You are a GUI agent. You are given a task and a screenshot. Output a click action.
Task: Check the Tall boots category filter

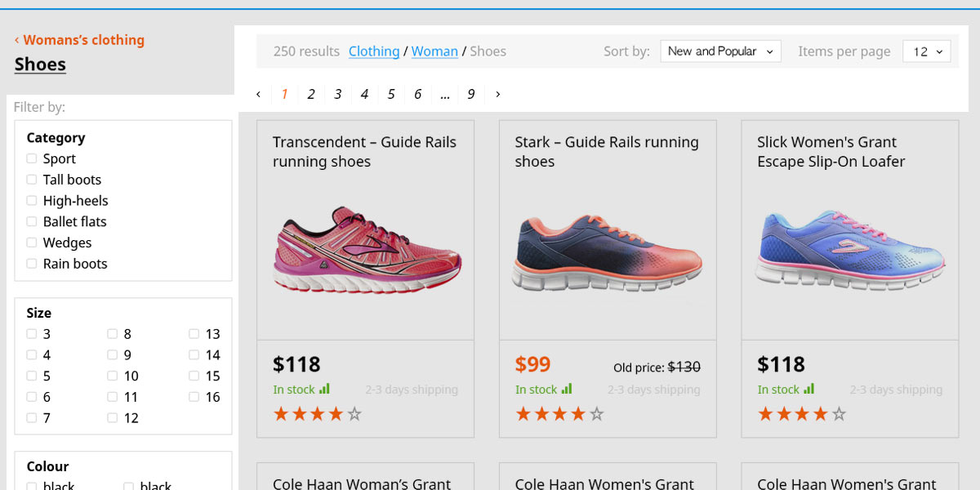(x=32, y=180)
